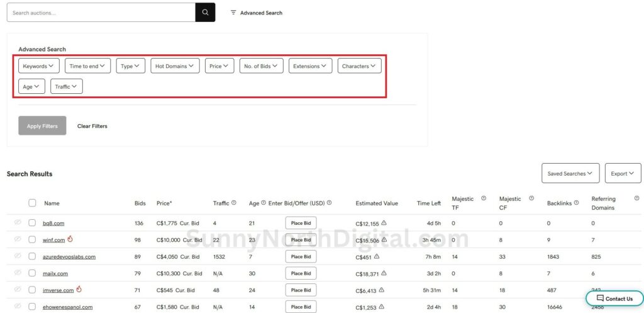This screenshot has height=313, width=644.
Task: Select the mailx.com row checkbox
Action: 32,273
